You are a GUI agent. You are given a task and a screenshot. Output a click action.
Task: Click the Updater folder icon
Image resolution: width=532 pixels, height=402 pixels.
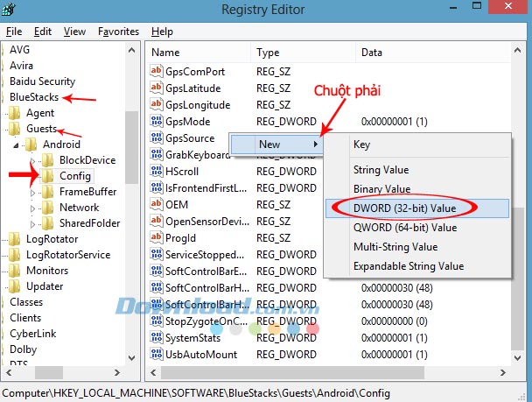coord(15,286)
